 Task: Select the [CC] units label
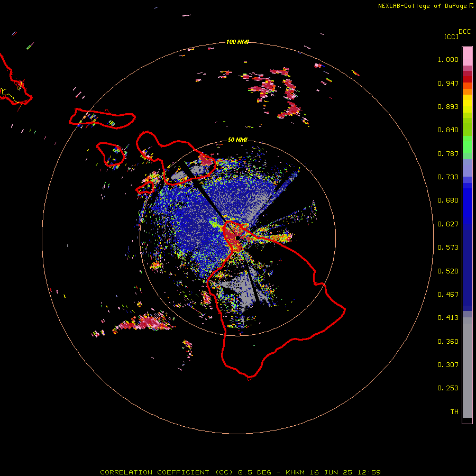(x=452, y=36)
